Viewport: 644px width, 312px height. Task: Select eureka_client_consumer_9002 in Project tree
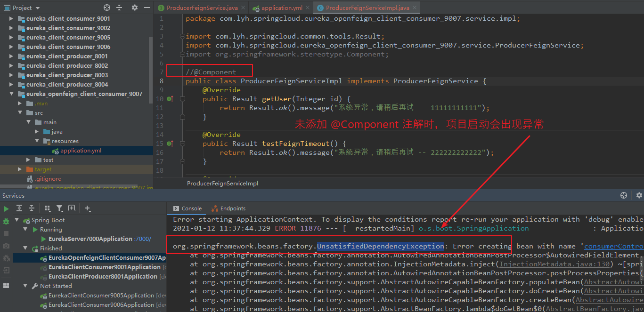pyautogui.click(x=68, y=28)
